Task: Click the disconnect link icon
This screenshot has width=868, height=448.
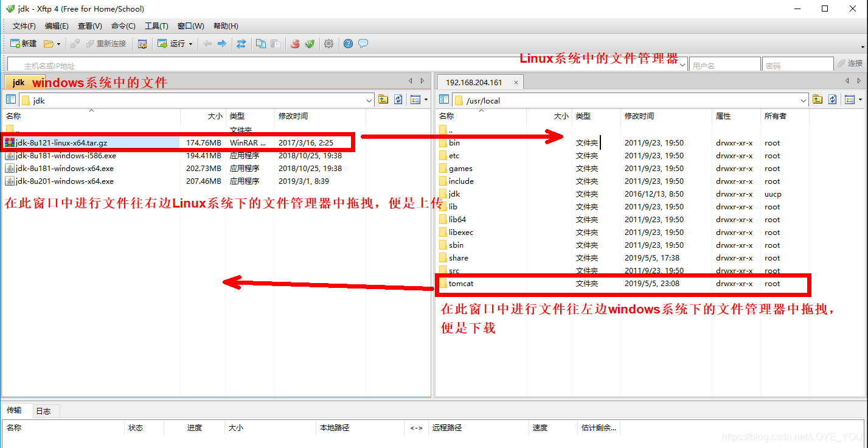Action: coord(75,44)
